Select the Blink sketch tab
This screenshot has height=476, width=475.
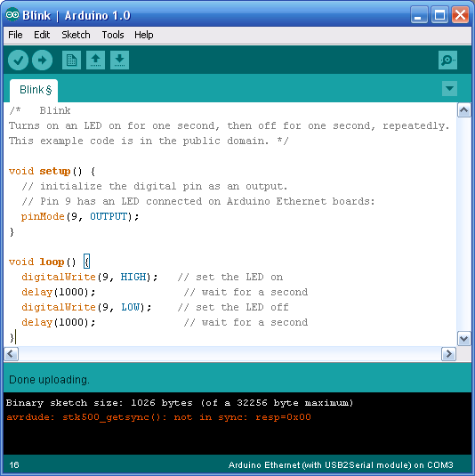pos(34,91)
